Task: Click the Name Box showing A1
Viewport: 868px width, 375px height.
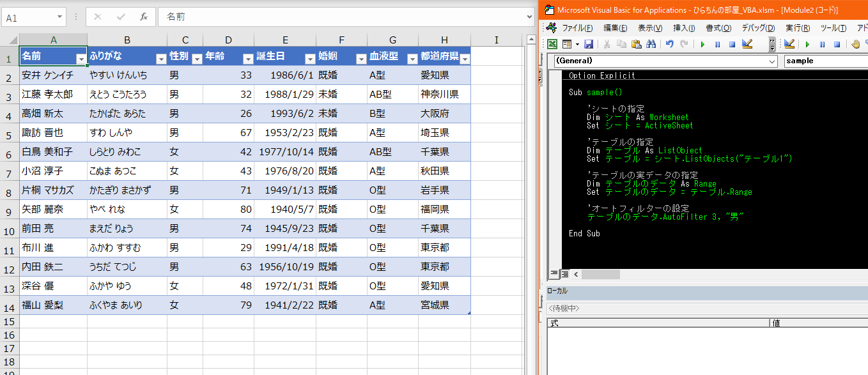Action: [28, 17]
